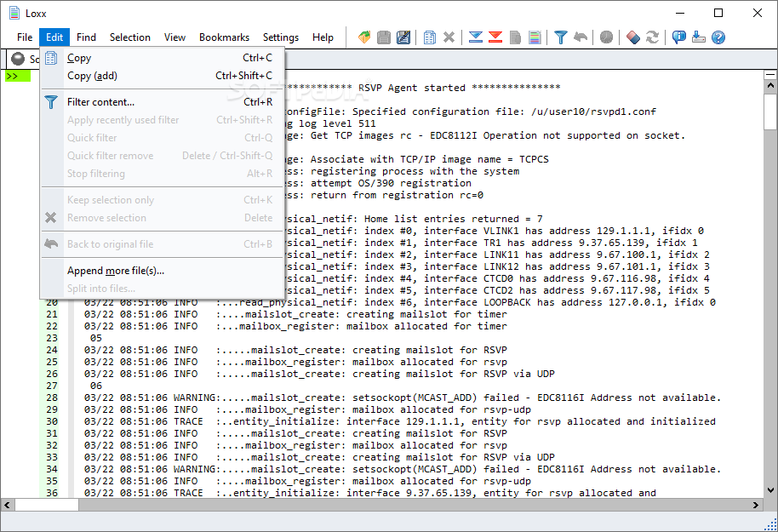Click the colored lines highlighting toolbar icon

(535, 37)
